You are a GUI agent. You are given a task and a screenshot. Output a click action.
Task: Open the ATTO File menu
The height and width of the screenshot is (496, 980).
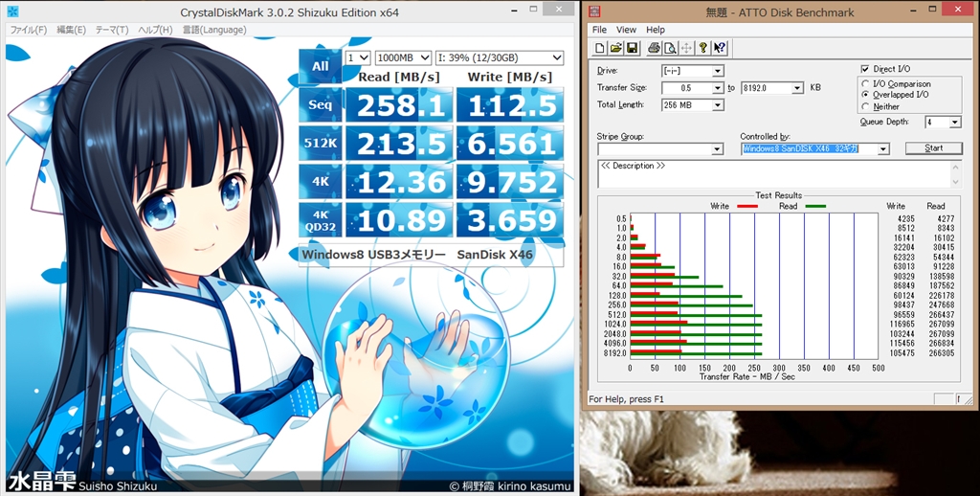point(599,30)
